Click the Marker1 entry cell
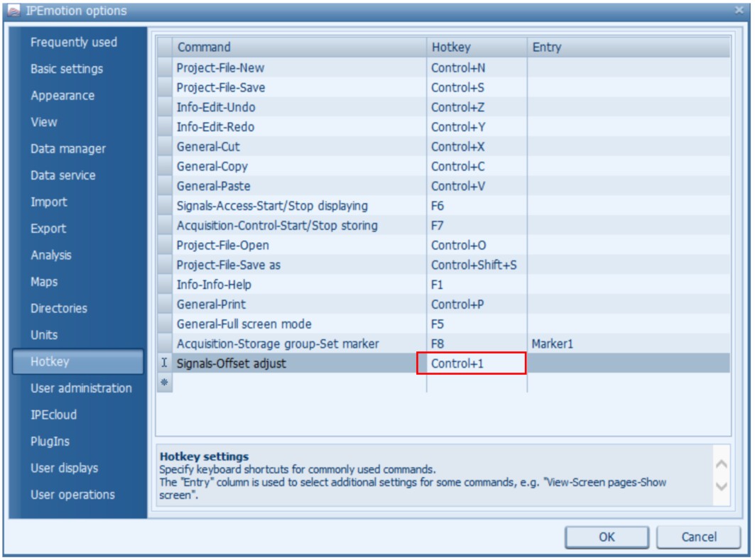The image size is (755, 560). [628, 344]
